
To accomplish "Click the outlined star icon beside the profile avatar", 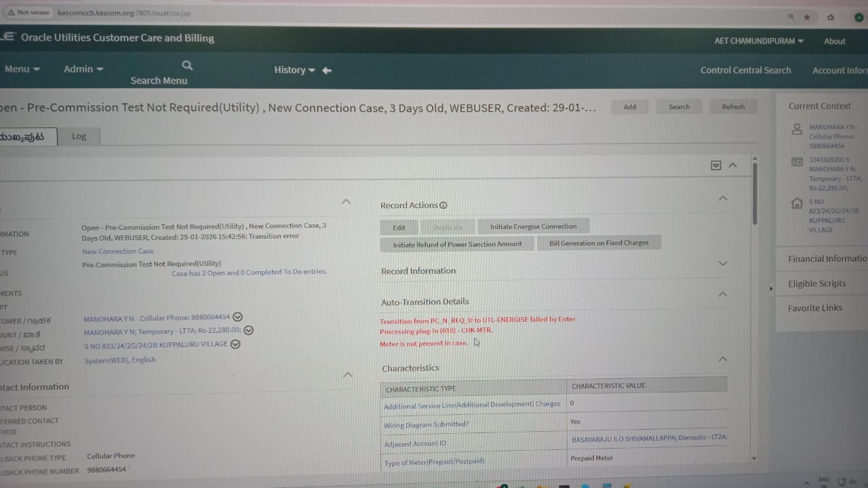I will click(x=831, y=17).
